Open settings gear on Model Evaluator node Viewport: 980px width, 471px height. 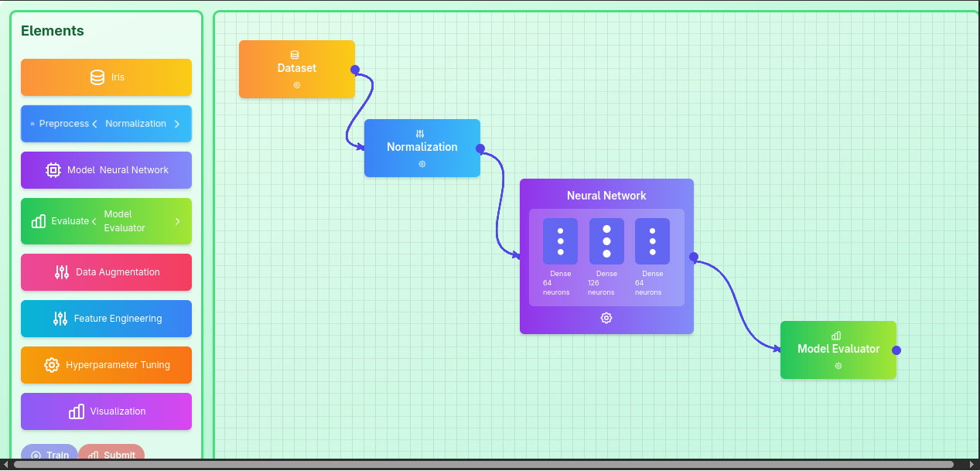pos(838,366)
